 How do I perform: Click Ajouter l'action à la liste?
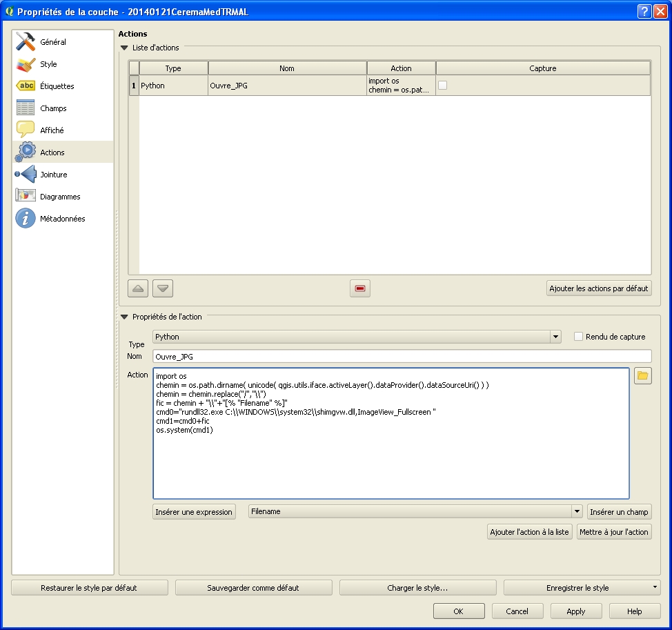(529, 532)
